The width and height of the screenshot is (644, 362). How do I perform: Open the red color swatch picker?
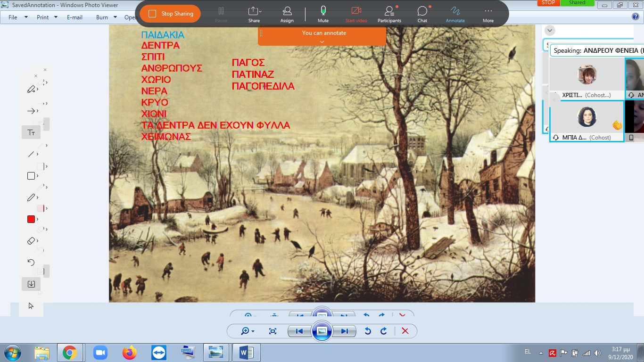tap(31, 219)
